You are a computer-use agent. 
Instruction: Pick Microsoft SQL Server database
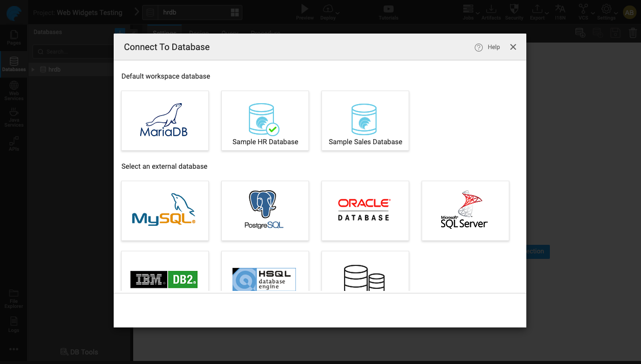click(x=465, y=211)
